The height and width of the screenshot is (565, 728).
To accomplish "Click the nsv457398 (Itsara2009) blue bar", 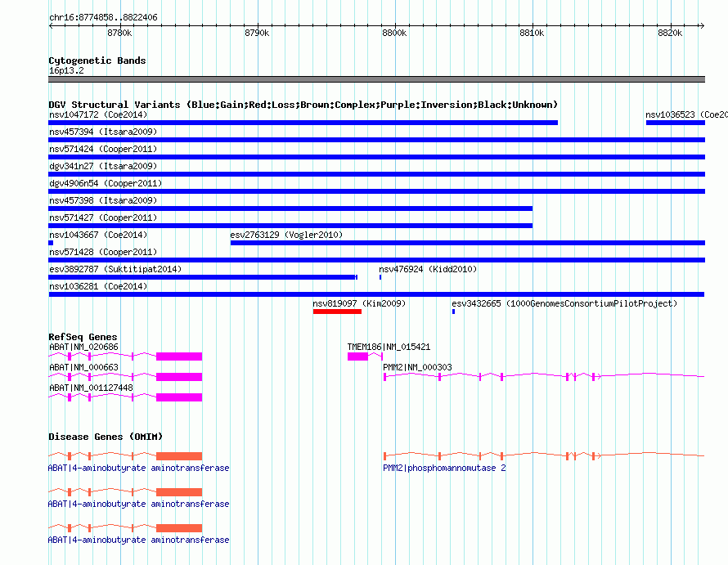I will 290,209.
